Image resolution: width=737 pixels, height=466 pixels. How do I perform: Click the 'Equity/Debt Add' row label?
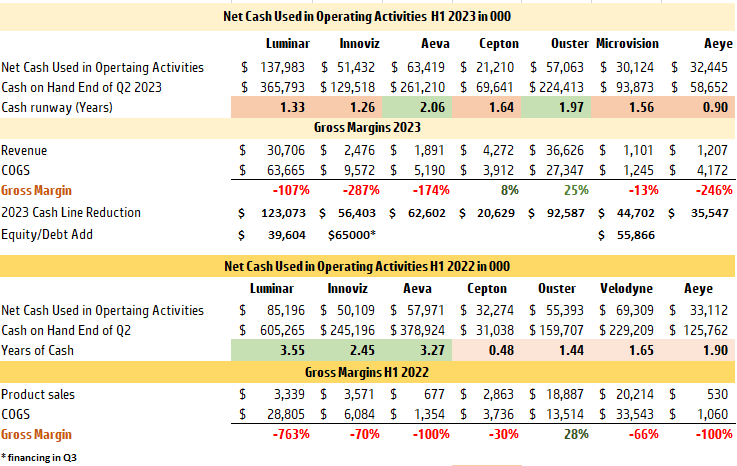pyautogui.click(x=47, y=235)
